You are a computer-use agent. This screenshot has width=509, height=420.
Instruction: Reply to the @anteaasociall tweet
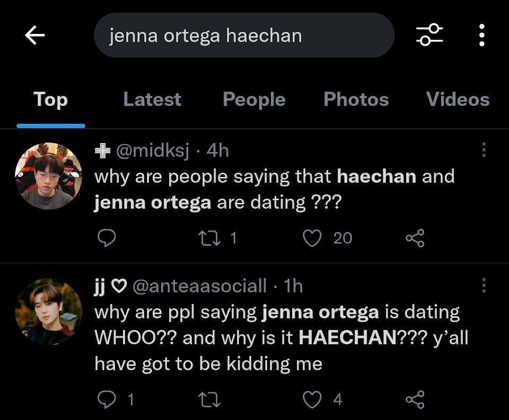click(x=107, y=399)
